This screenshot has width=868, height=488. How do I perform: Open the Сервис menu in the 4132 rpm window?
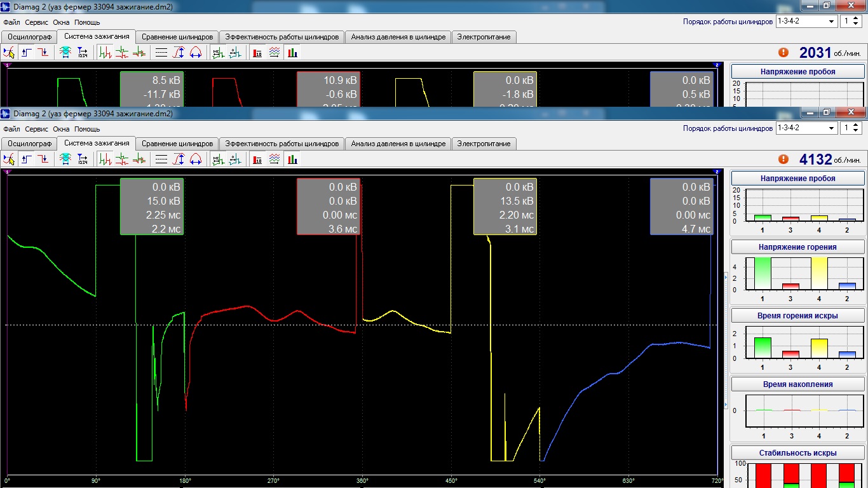37,129
